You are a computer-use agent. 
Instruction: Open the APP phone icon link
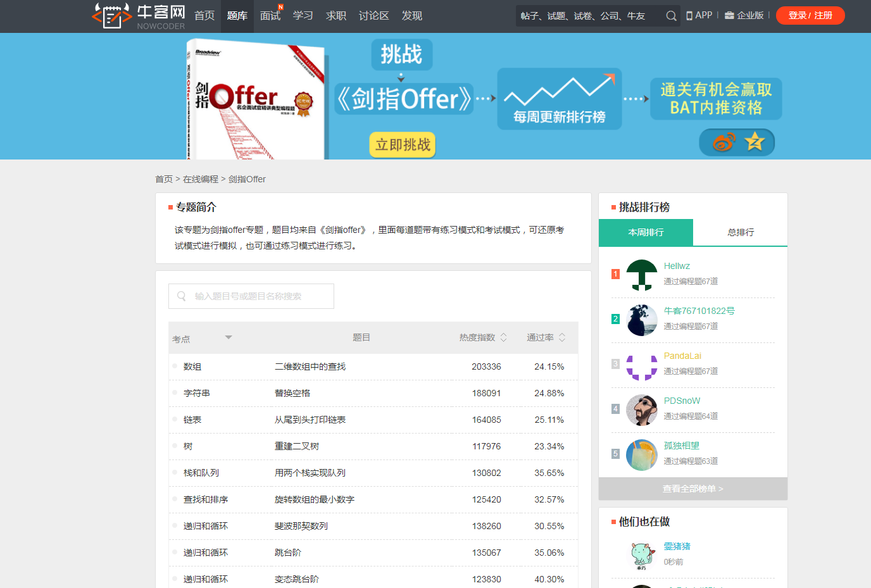click(x=699, y=15)
